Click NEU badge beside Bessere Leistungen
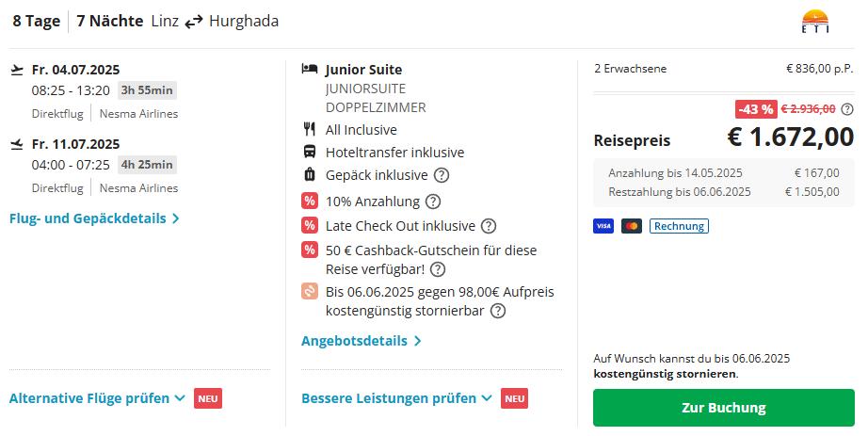This screenshot has width=868, height=436. (514, 398)
